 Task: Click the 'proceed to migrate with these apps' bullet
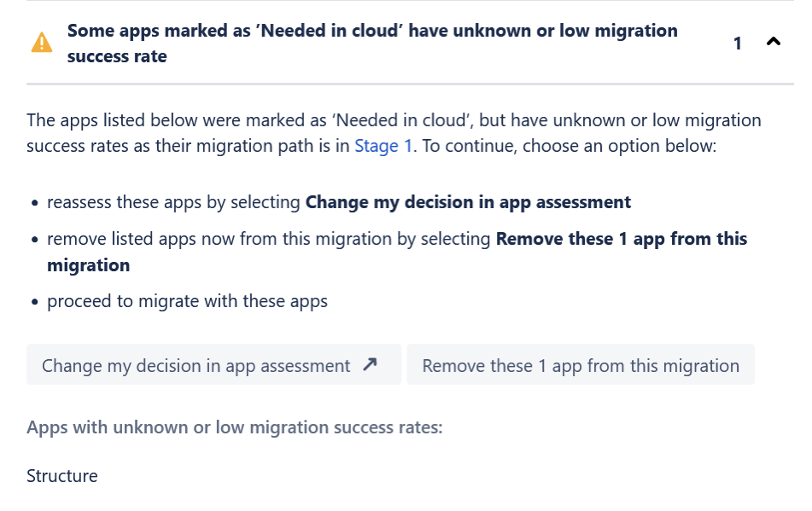click(x=187, y=300)
